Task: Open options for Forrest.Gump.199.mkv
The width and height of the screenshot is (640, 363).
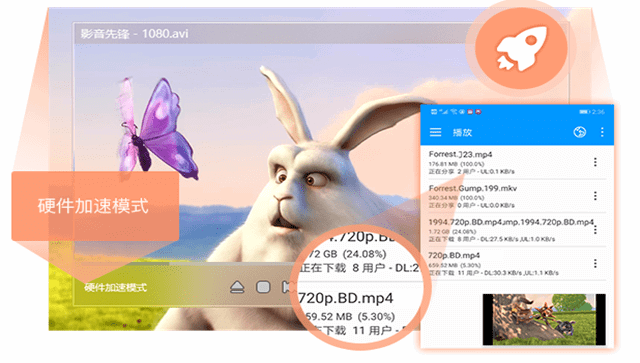Action: point(595,196)
